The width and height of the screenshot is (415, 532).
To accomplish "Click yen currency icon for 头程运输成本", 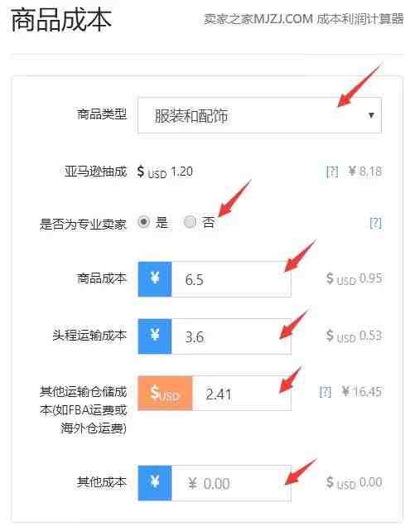I will click(x=155, y=336).
